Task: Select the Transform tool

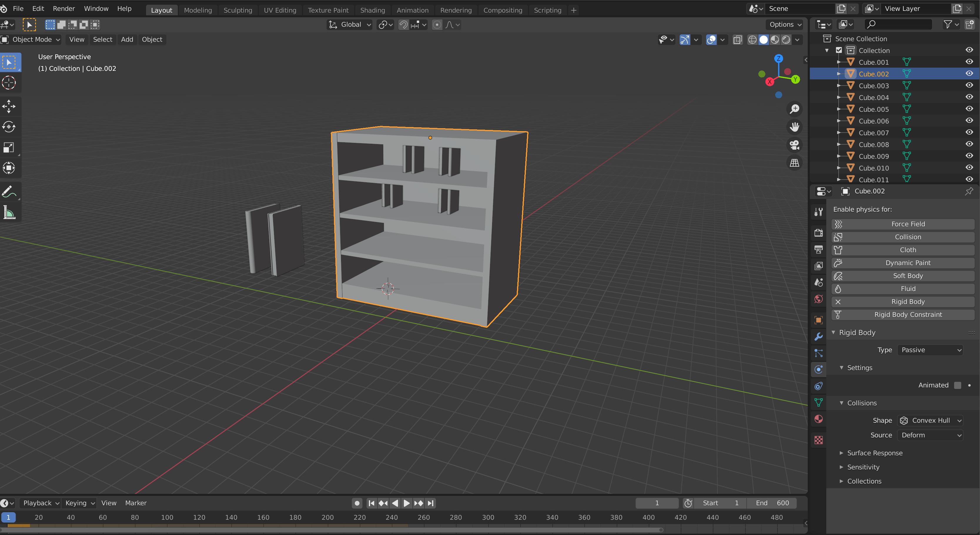Action: [x=9, y=168]
